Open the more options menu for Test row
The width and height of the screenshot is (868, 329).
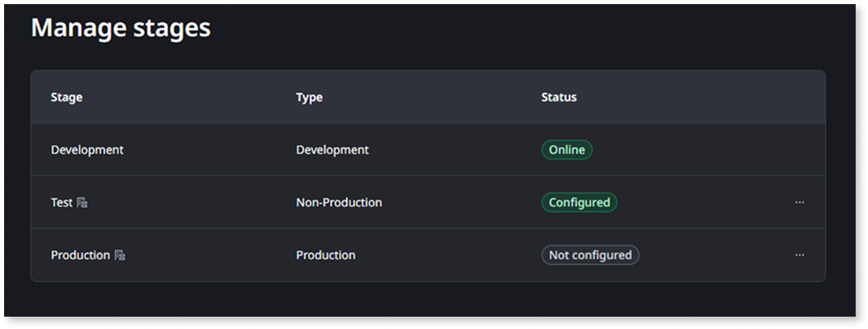pos(799,202)
